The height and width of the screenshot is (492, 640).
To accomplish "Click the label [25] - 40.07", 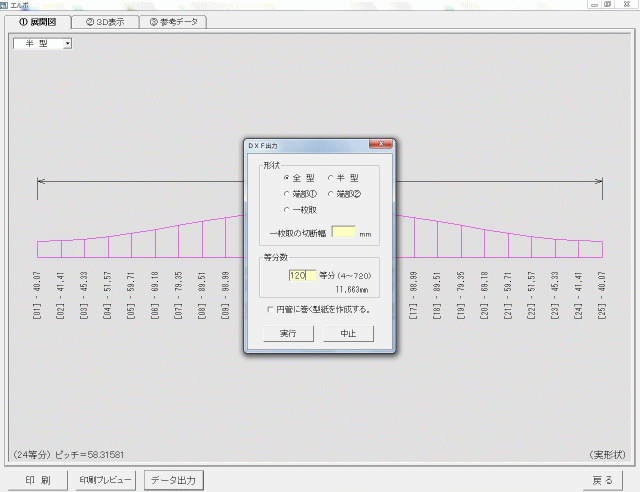I will click(602, 295).
